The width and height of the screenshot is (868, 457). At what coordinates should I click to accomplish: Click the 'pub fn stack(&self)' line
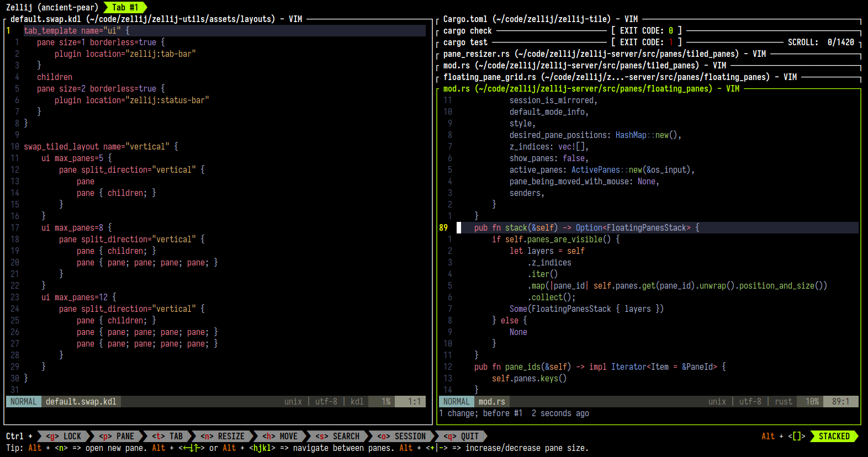pos(587,227)
